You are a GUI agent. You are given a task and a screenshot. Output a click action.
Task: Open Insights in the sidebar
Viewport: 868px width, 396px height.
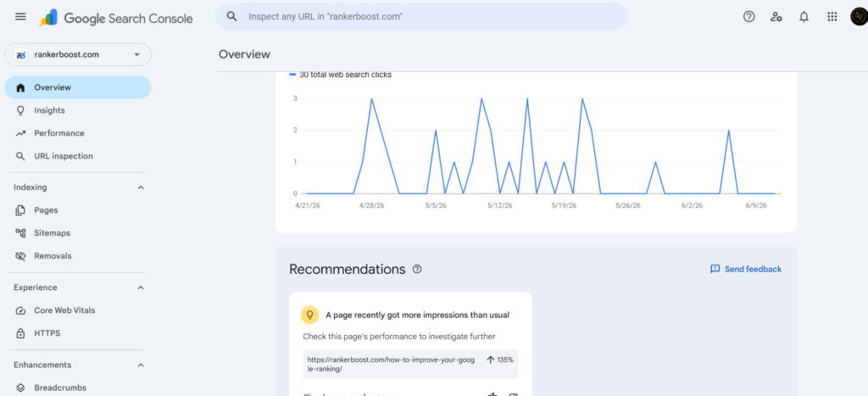pos(77,110)
